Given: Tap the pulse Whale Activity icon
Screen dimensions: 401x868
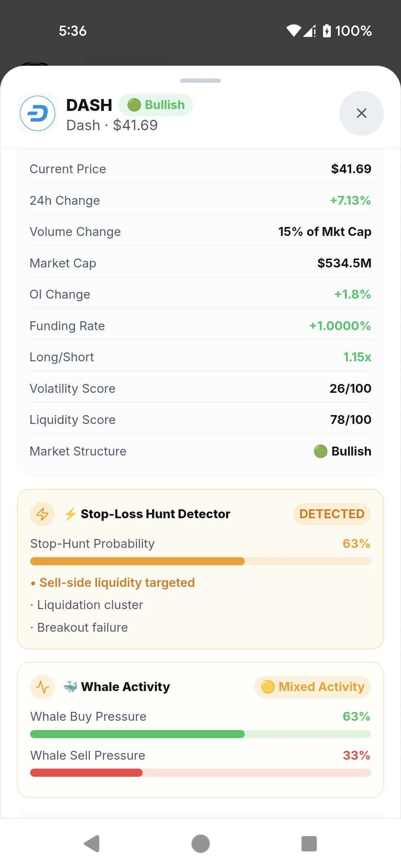Looking at the screenshot, I should (x=42, y=687).
